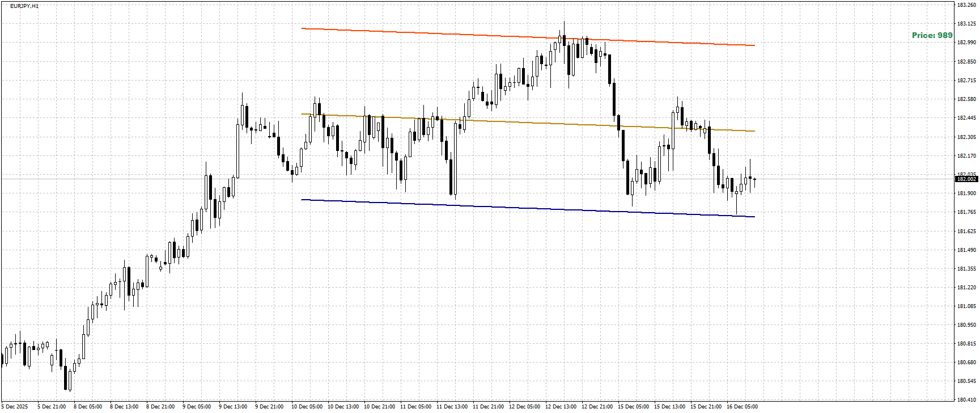Click the 181.220 price scale label
The width and height of the screenshot is (980, 413).
[966, 288]
